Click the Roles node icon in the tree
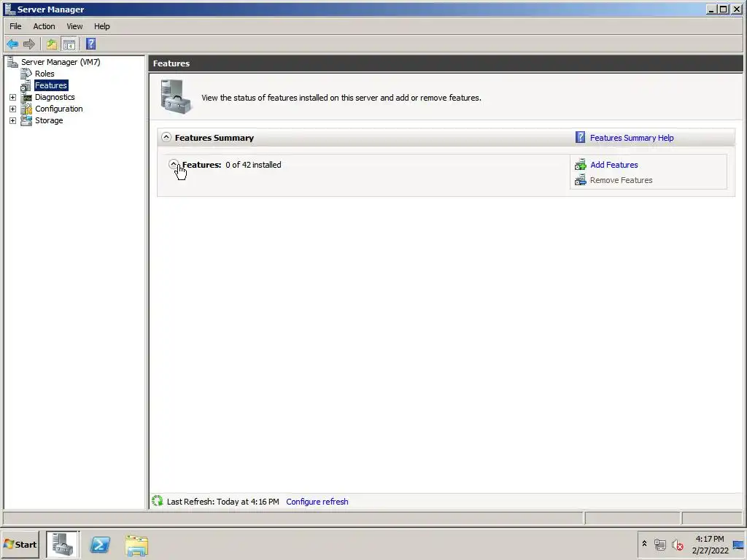747x560 pixels. click(x=26, y=74)
